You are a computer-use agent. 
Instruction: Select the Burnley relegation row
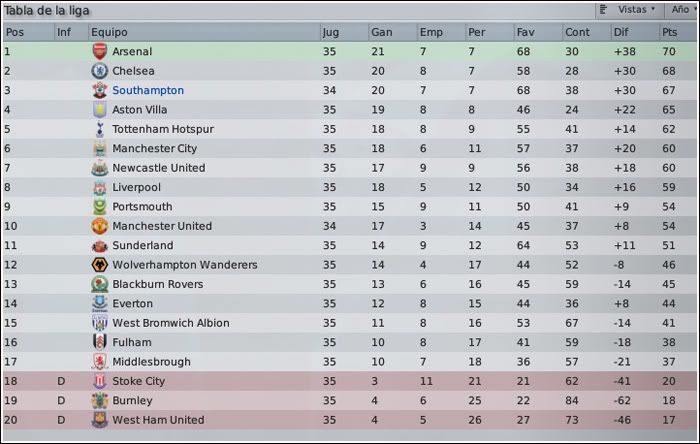[350, 401]
